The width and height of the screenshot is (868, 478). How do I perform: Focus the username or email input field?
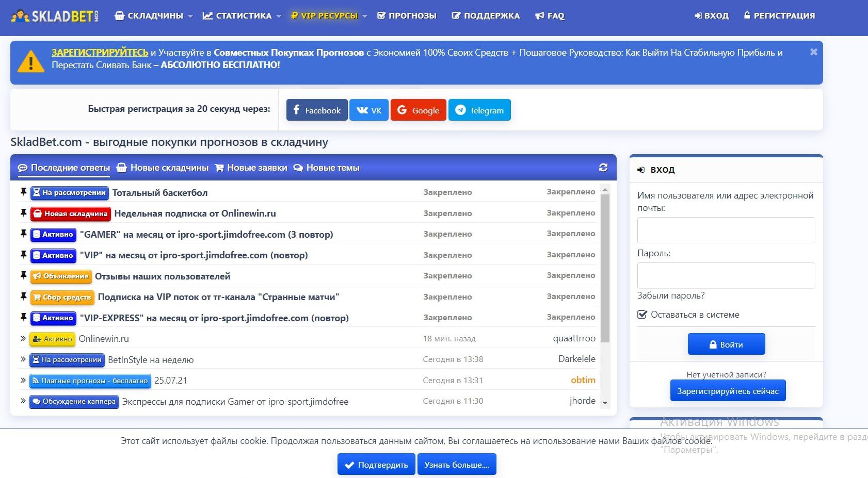coord(726,230)
